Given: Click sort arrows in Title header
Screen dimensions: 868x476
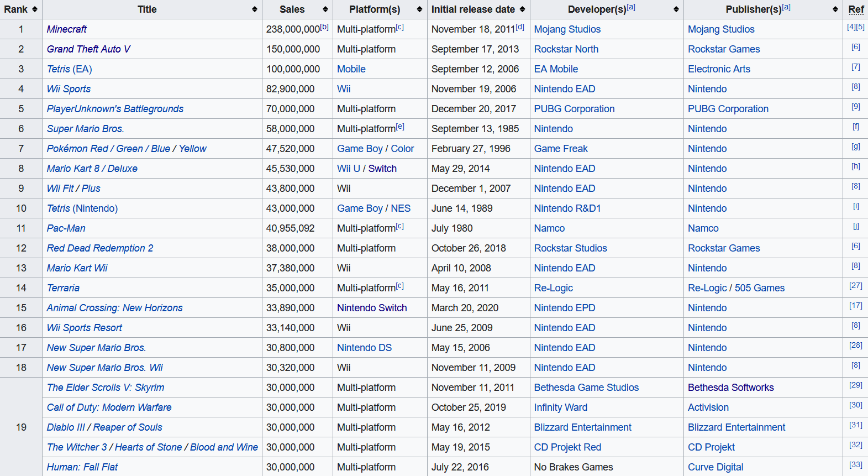Looking at the screenshot, I should 254,9.
